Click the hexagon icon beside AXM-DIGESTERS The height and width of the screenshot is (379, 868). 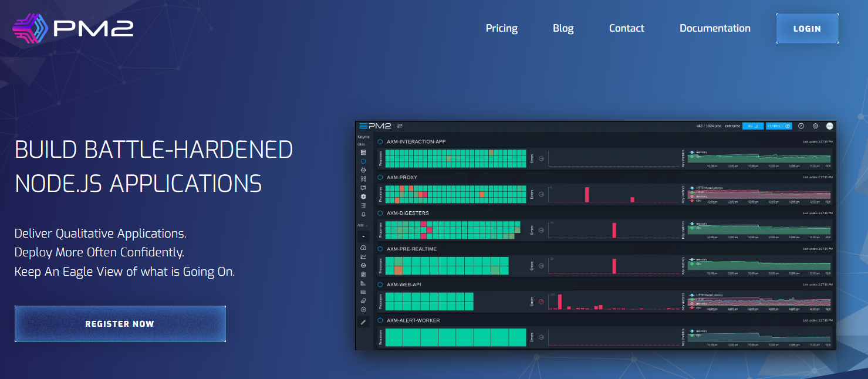point(380,213)
